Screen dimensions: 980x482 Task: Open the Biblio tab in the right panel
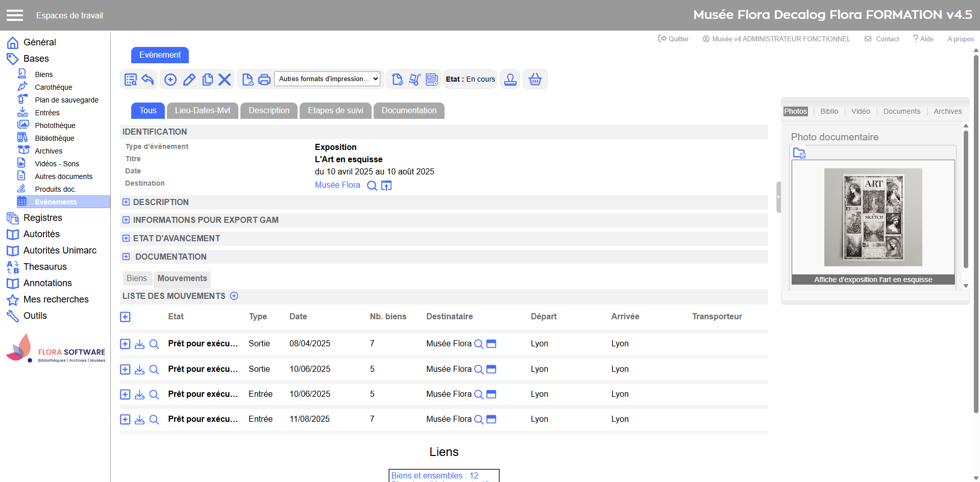coord(829,111)
